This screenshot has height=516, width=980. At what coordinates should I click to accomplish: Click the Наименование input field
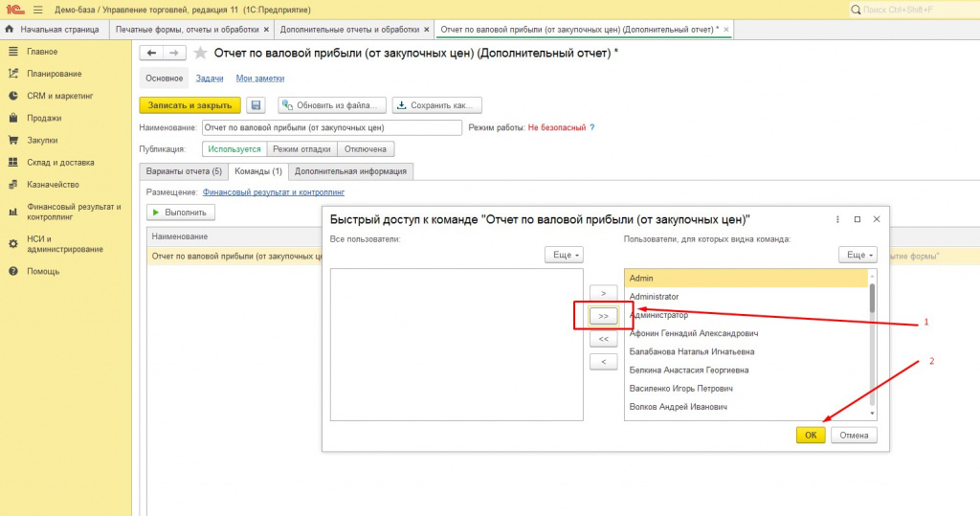point(332,127)
